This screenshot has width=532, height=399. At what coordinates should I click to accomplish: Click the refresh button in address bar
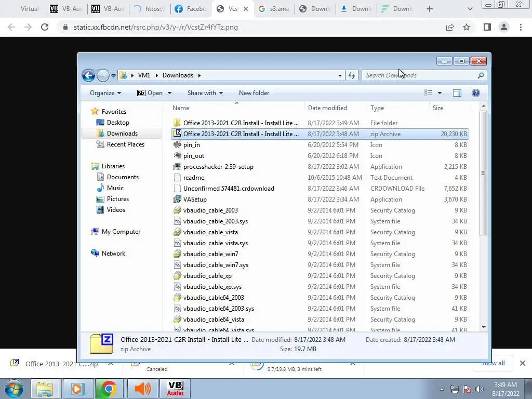[x=352, y=75]
